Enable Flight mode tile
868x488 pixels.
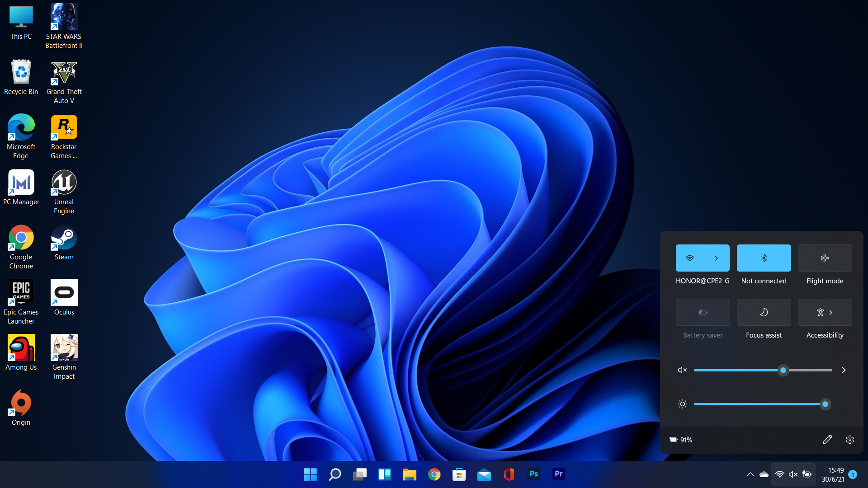(x=825, y=258)
